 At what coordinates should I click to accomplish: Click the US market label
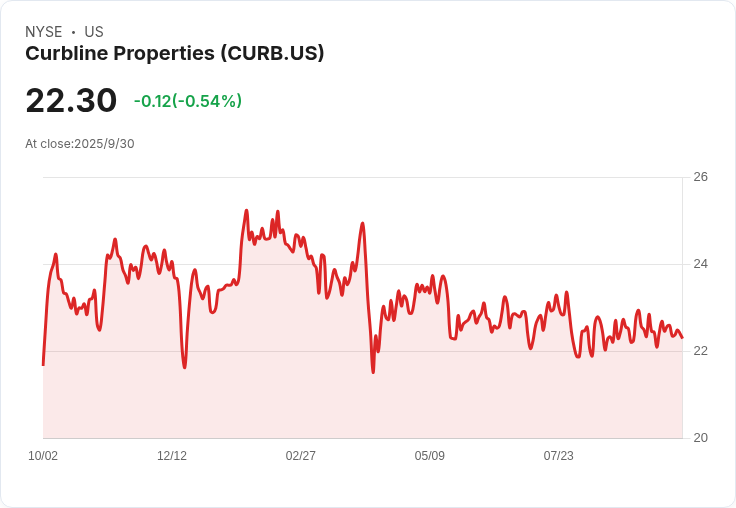point(94,32)
